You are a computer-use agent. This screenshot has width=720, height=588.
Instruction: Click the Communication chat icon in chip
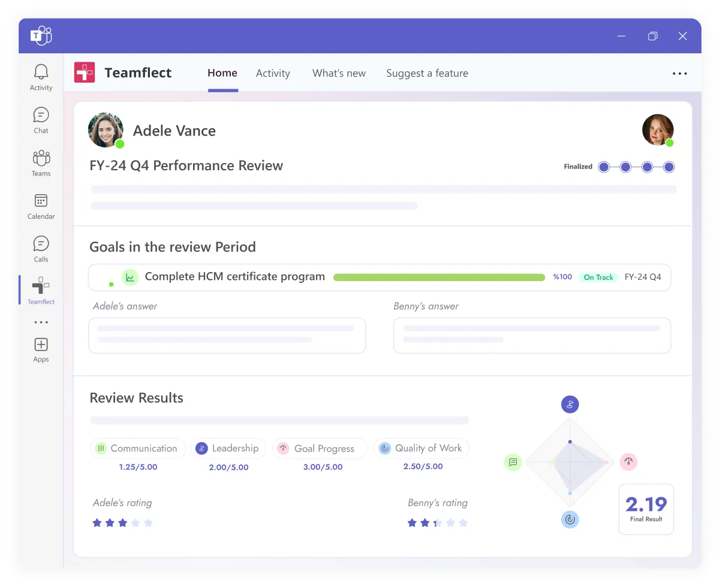pos(101,448)
